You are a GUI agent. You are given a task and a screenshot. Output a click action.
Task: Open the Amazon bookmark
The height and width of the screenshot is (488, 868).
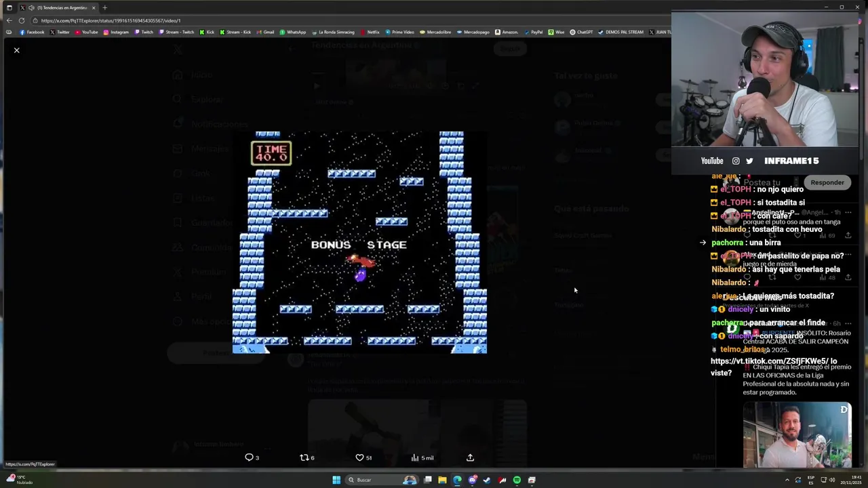[507, 32]
